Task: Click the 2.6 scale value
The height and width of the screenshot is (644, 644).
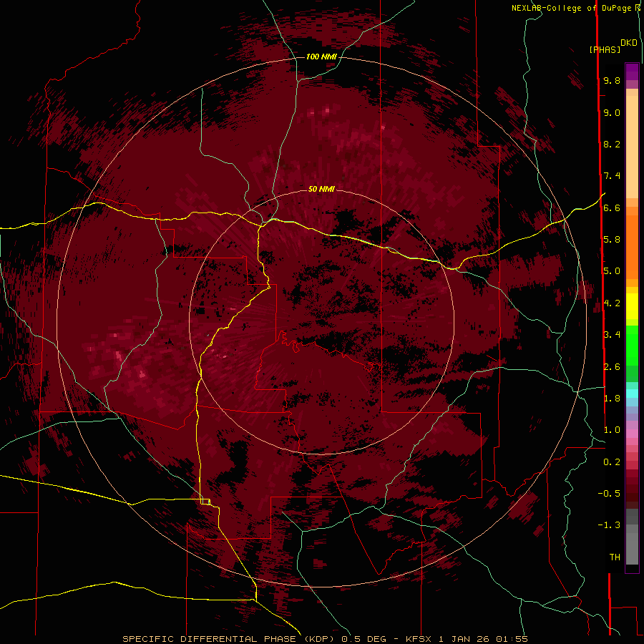Action: point(612,367)
